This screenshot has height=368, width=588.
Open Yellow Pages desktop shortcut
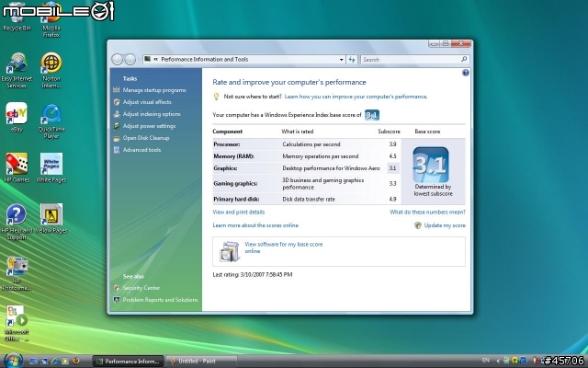51,218
